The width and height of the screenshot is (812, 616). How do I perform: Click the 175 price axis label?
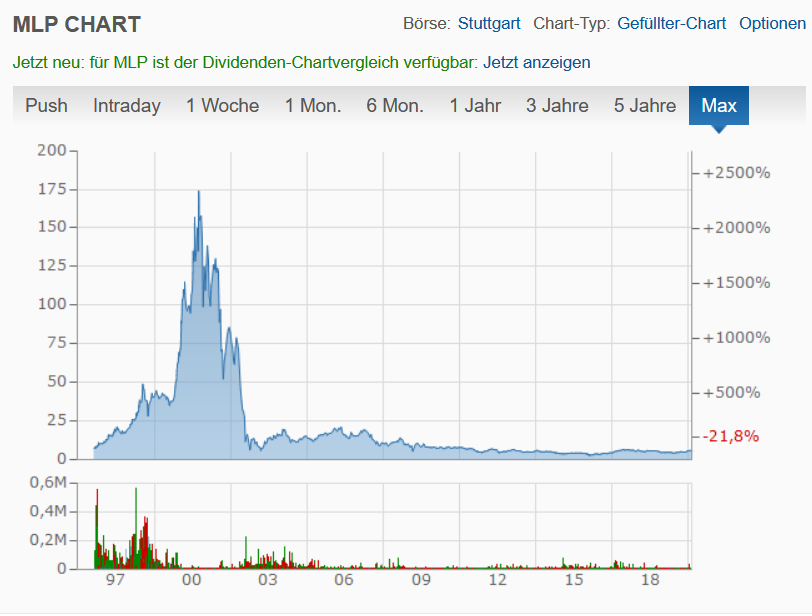(52, 189)
